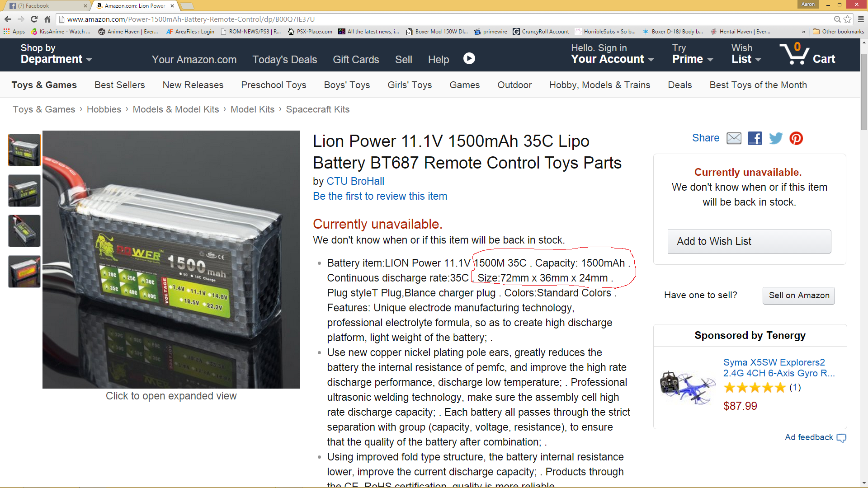Screen dimensions: 868x488
Task: Go to browser home page icon
Action: pyautogui.click(x=47, y=19)
